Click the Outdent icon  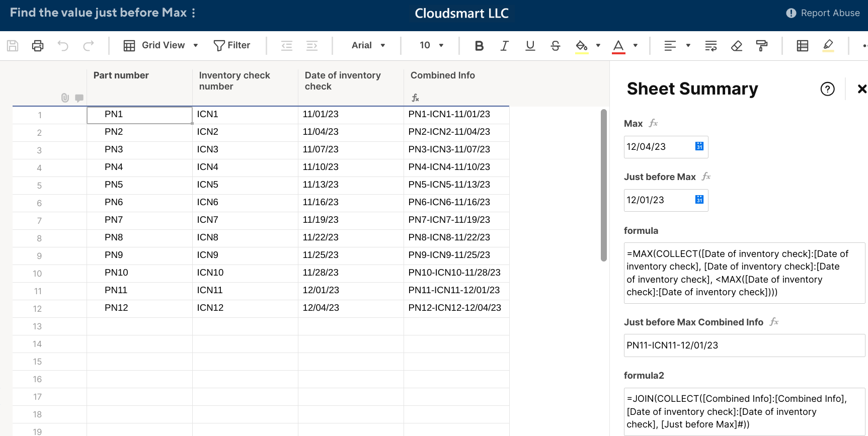(x=287, y=46)
